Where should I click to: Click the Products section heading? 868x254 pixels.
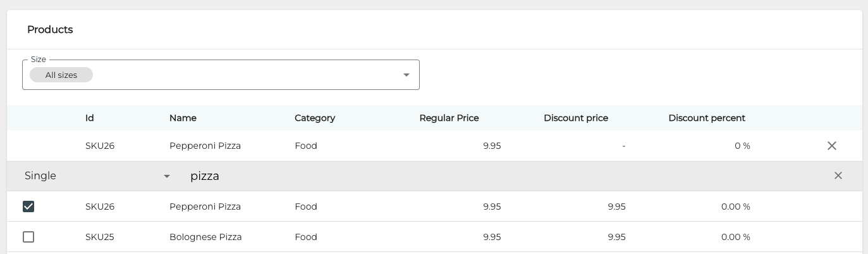pyautogui.click(x=50, y=30)
